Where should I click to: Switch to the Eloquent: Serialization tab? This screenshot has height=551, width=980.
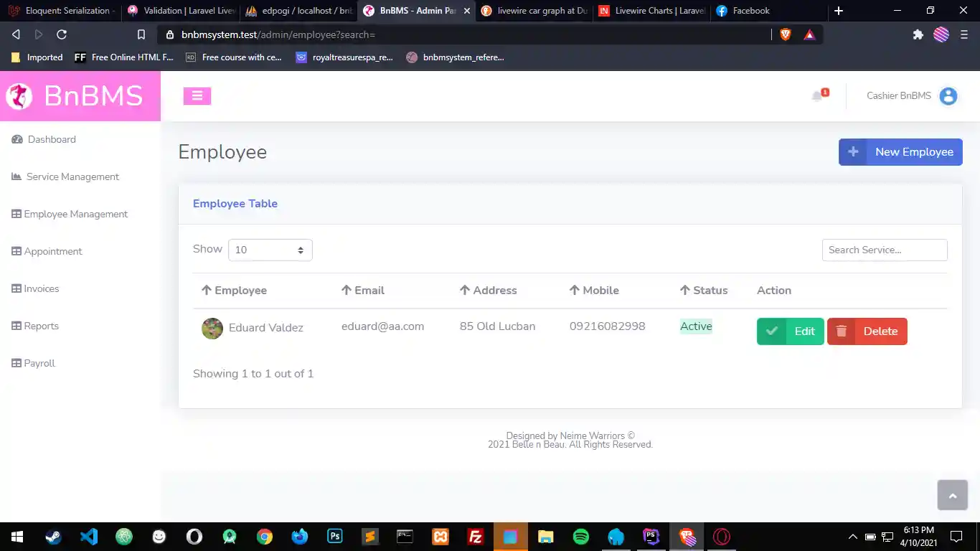click(60, 11)
